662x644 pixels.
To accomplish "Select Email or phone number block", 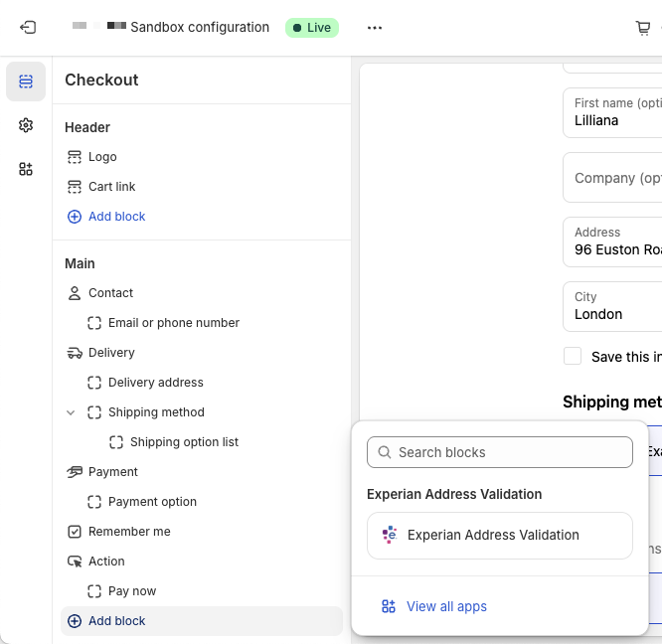I will [173, 323].
